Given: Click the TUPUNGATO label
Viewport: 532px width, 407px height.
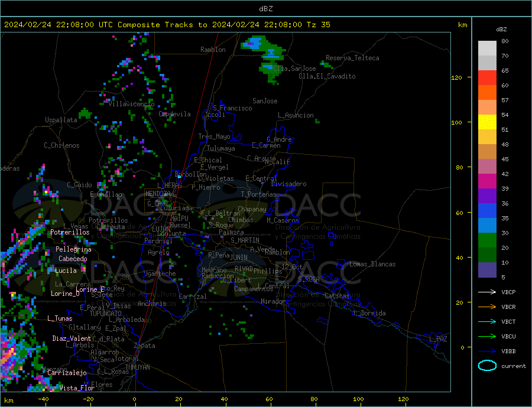Looking at the screenshot, I should 105,314.
